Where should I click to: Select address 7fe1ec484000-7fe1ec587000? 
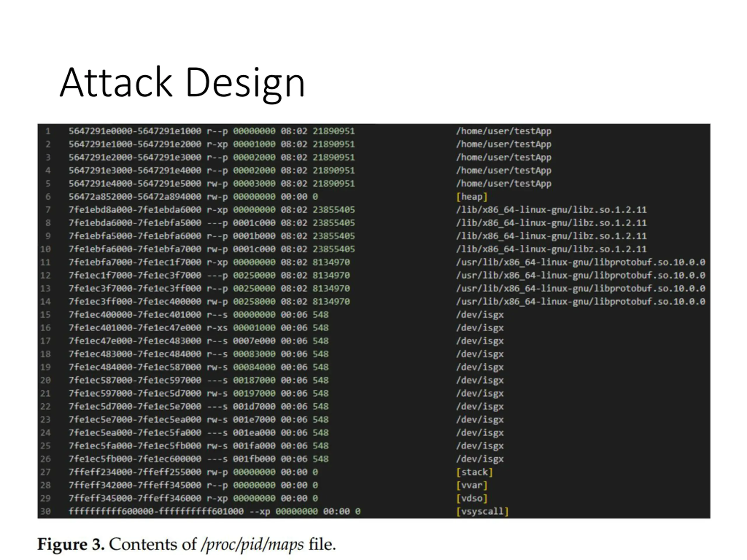(135, 367)
